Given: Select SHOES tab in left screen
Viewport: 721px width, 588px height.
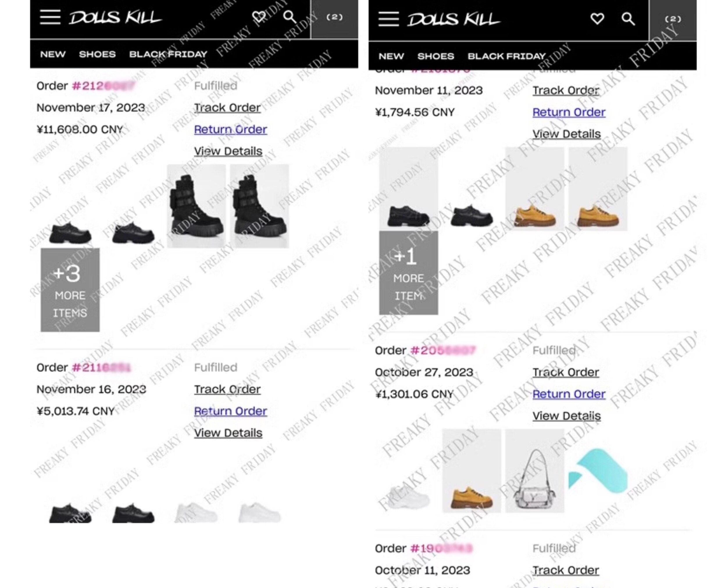Looking at the screenshot, I should point(97,54).
